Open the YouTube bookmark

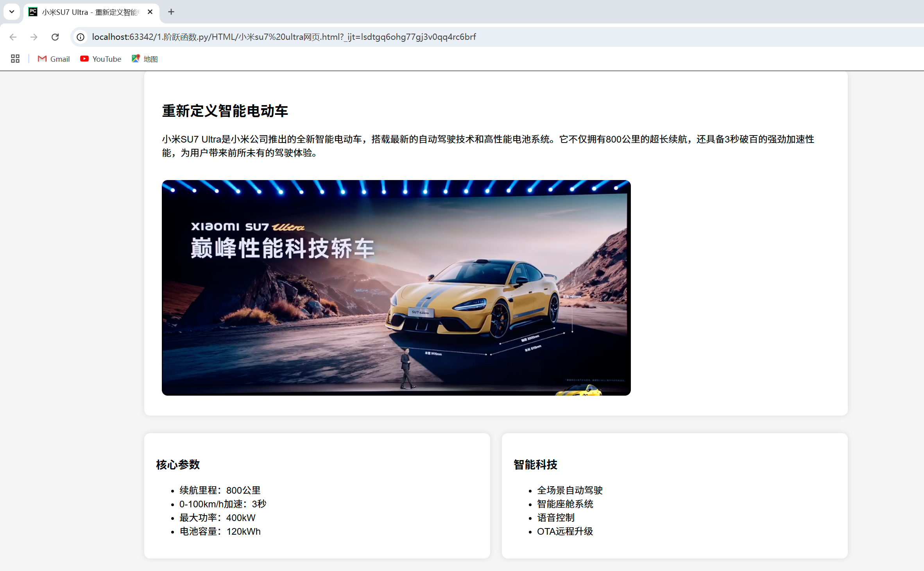click(100, 59)
